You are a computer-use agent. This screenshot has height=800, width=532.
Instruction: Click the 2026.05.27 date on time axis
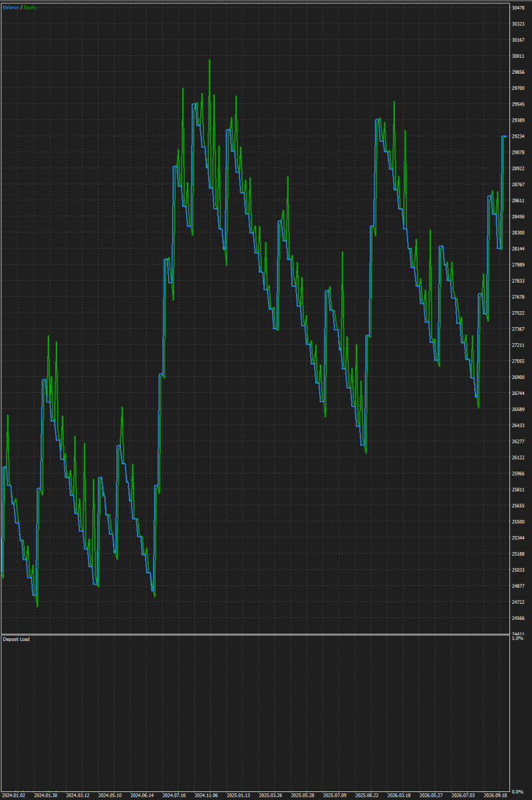431,795
